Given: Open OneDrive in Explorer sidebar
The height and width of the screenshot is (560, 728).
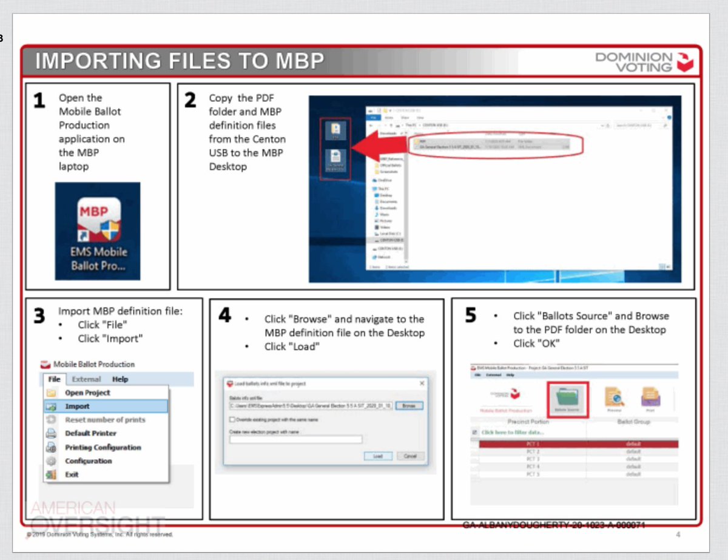Looking at the screenshot, I should click(x=383, y=180).
